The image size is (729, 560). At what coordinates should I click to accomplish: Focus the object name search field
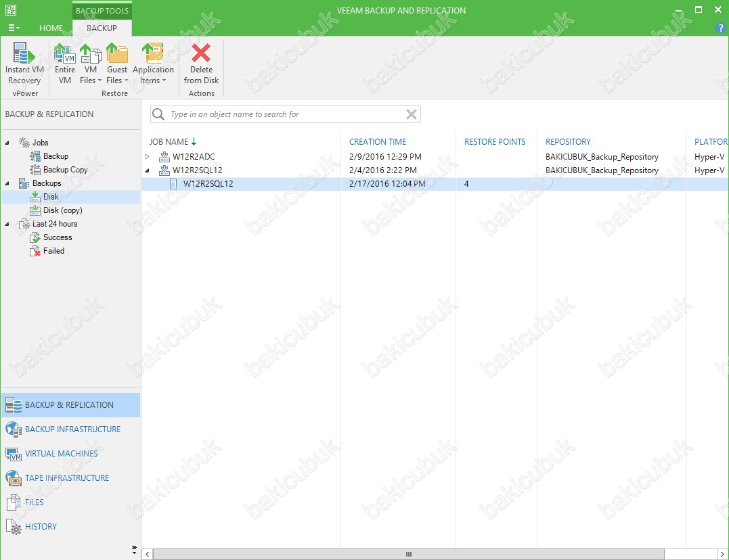285,114
